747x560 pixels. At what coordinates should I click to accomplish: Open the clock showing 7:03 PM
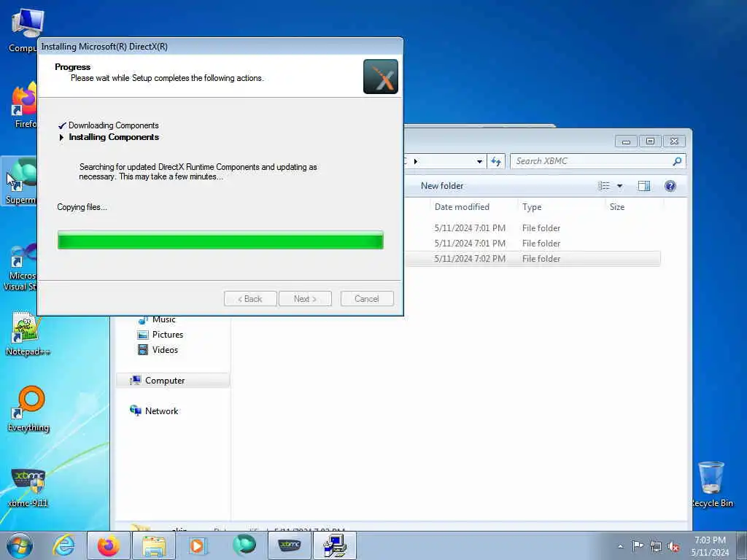click(710, 546)
